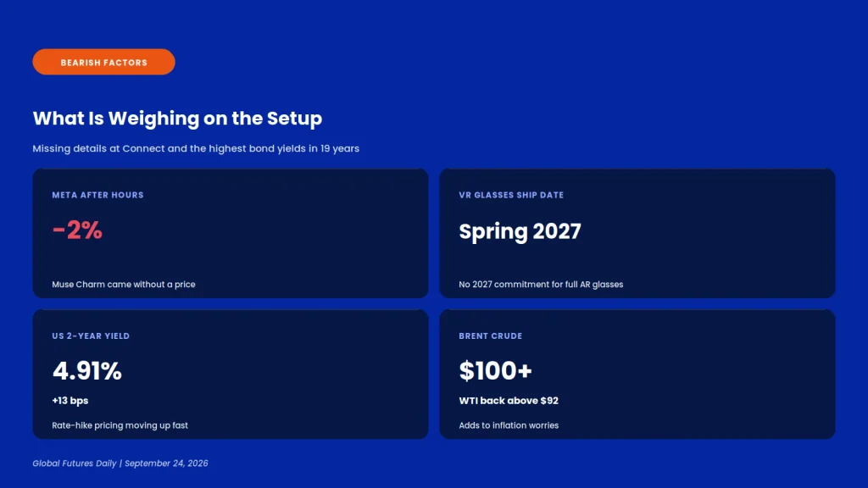Click the red -2% figure
The height and width of the screenshot is (488, 868).
click(77, 230)
